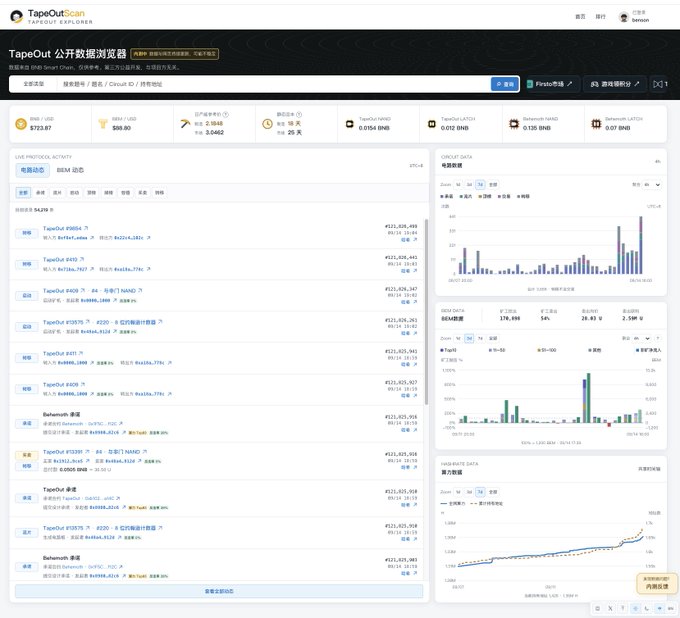Select the seventh activity filter chip
The height and width of the screenshot is (618, 680).
pos(126,193)
